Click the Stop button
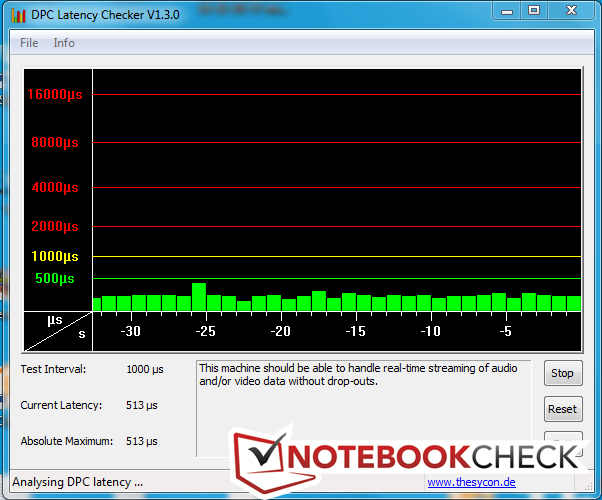The height and width of the screenshot is (500, 602). click(x=562, y=373)
